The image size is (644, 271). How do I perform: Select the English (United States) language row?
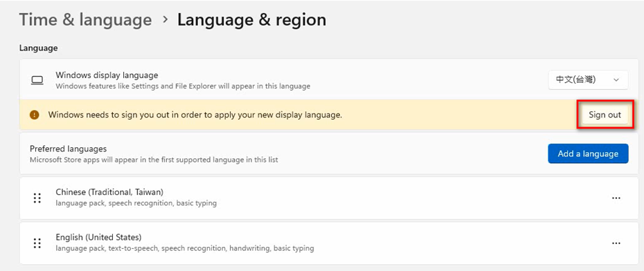(329, 243)
